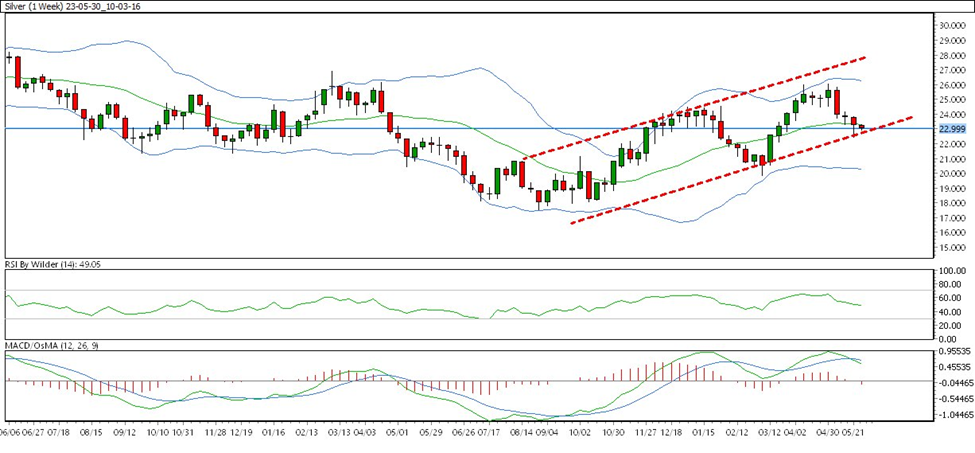Click the 30.000 price axis label
Viewport: 975px width, 453px height.
click(x=951, y=25)
